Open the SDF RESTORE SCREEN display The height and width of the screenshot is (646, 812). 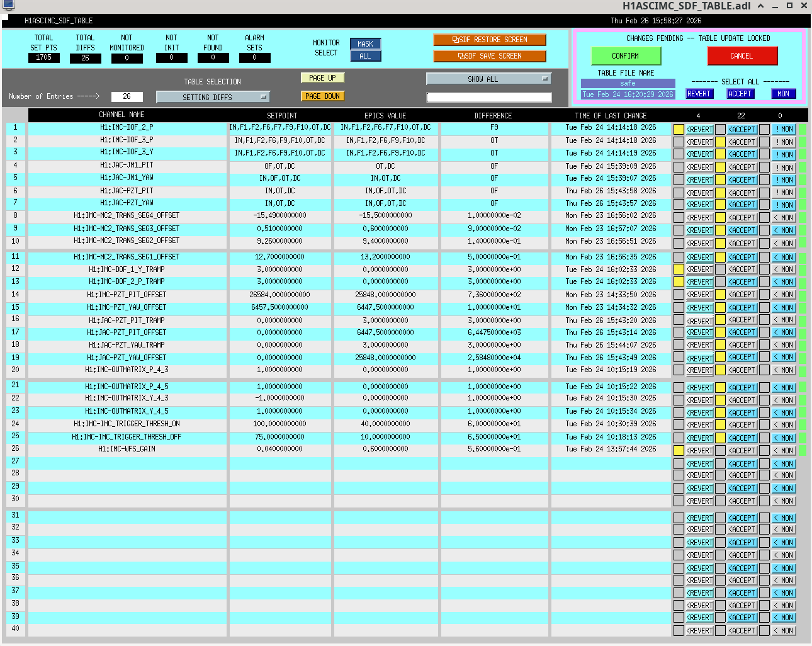pos(490,40)
